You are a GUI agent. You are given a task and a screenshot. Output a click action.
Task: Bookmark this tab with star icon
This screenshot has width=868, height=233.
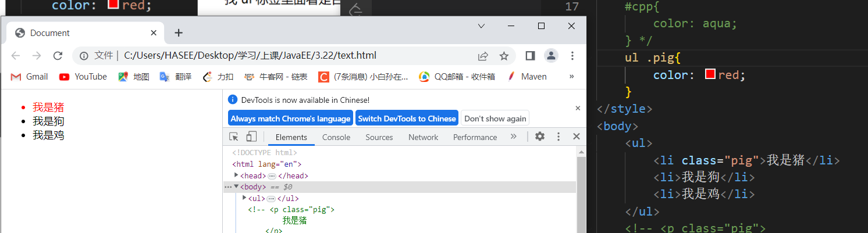504,56
